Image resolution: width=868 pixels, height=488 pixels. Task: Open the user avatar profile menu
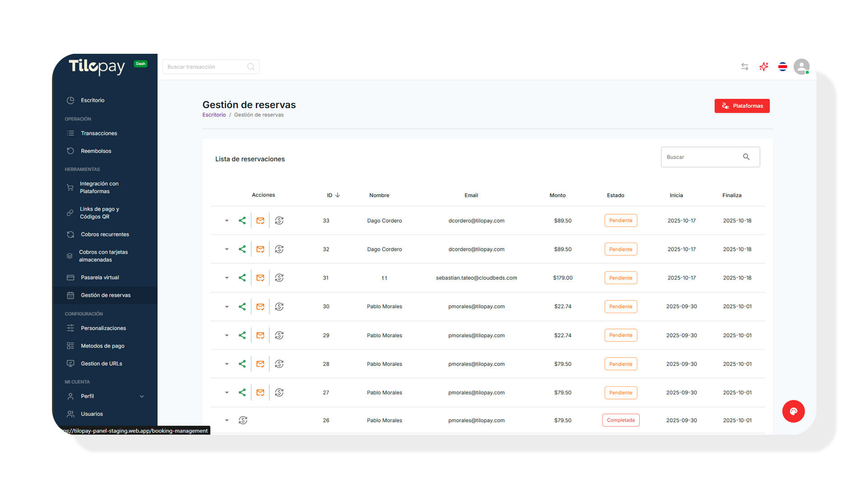[801, 67]
